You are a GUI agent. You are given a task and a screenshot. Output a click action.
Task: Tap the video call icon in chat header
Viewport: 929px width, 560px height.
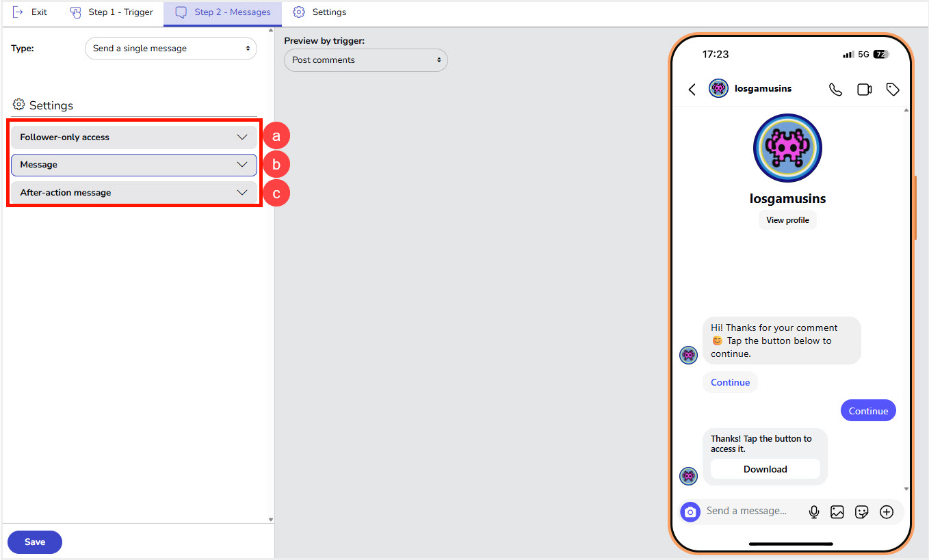(864, 89)
